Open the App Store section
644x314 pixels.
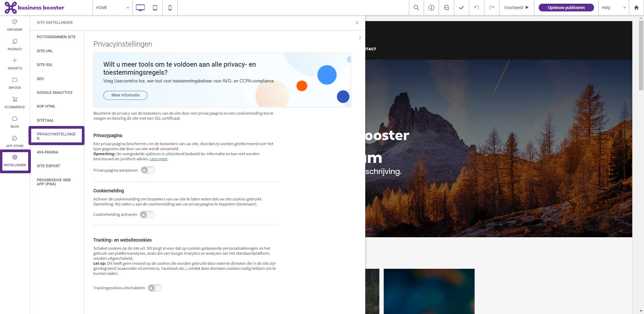(x=15, y=142)
